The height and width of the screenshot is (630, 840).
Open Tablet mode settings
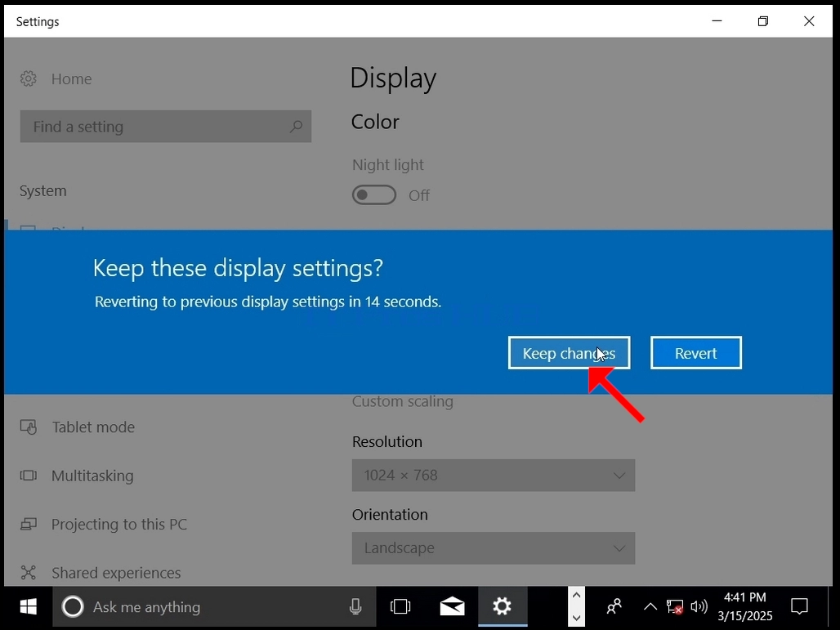point(93,427)
